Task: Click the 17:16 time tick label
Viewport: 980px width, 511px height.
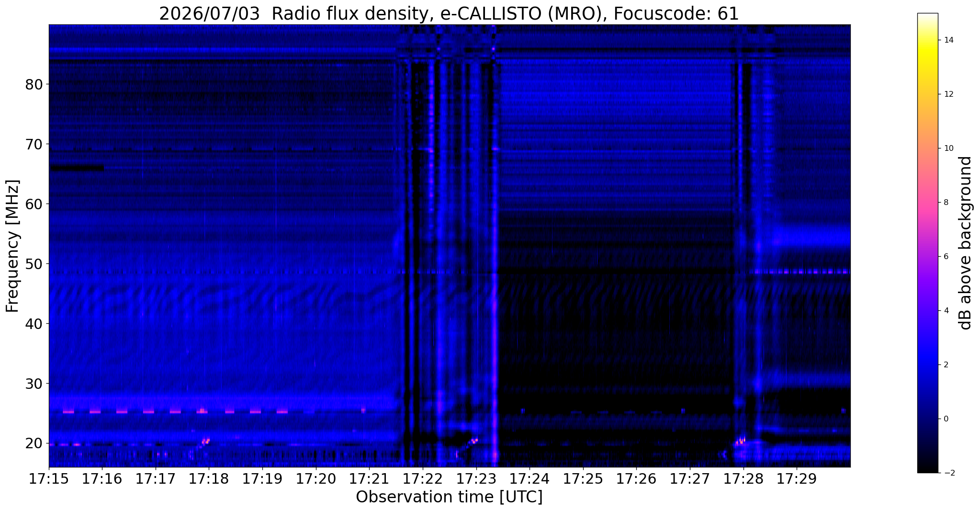Action: (102, 478)
